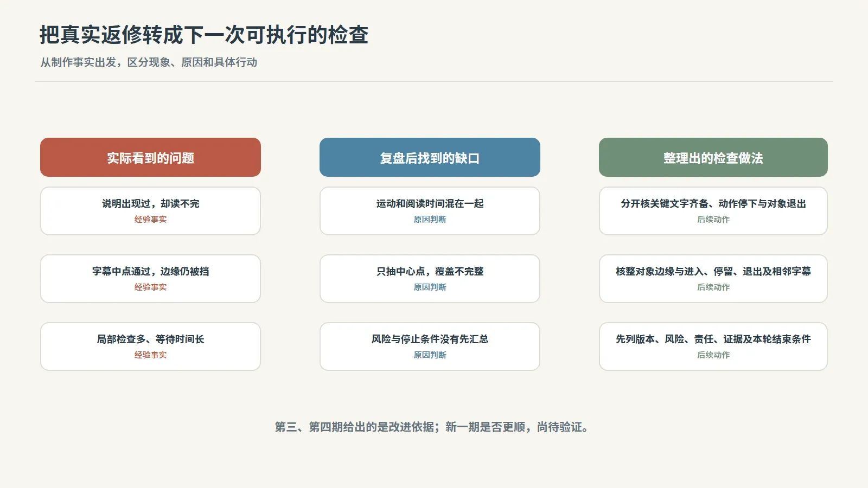The image size is (868, 488).
Task: Select "原因判断" under "风险与停止条件没有先汇总"
Action: click(x=430, y=355)
